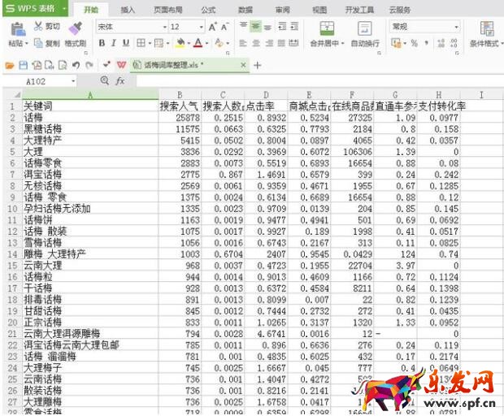Toggle Underline formatting

click(x=126, y=43)
